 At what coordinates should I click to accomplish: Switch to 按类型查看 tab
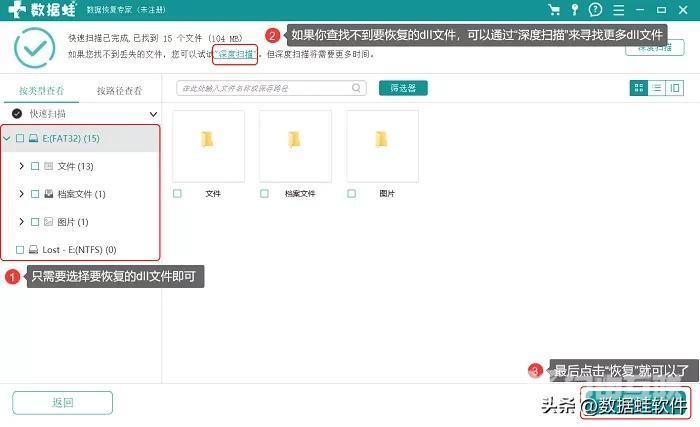click(42, 91)
